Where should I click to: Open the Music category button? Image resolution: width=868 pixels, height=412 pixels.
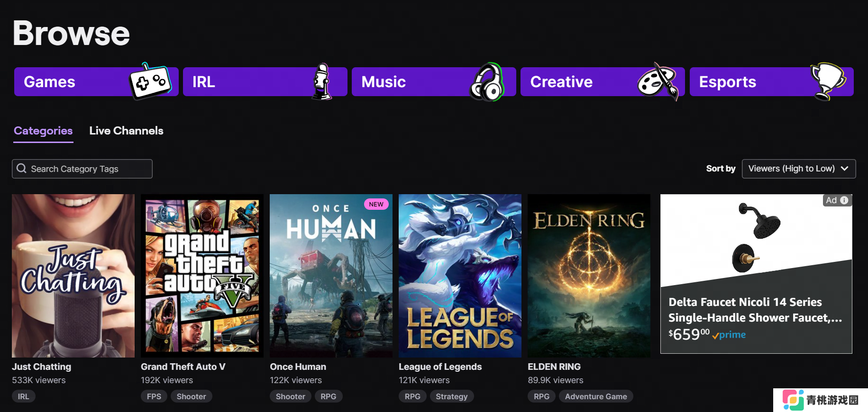pyautogui.click(x=434, y=81)
